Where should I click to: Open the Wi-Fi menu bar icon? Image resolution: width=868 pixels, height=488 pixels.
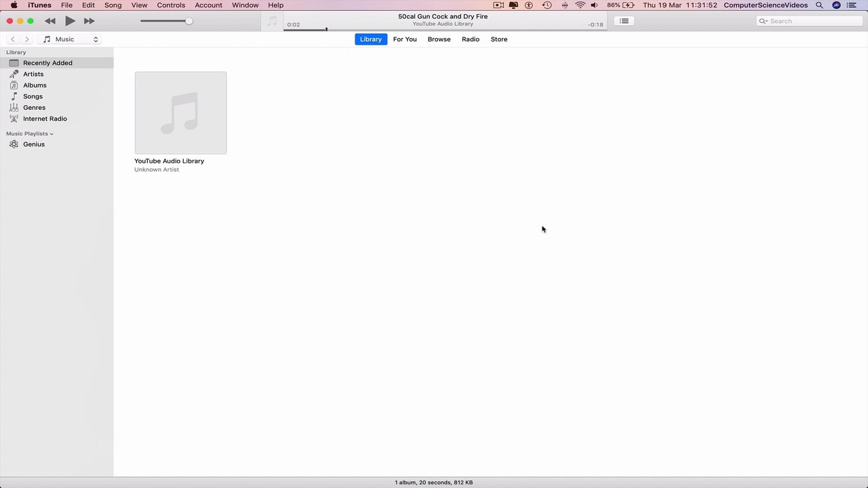click(x=580, y=5)
